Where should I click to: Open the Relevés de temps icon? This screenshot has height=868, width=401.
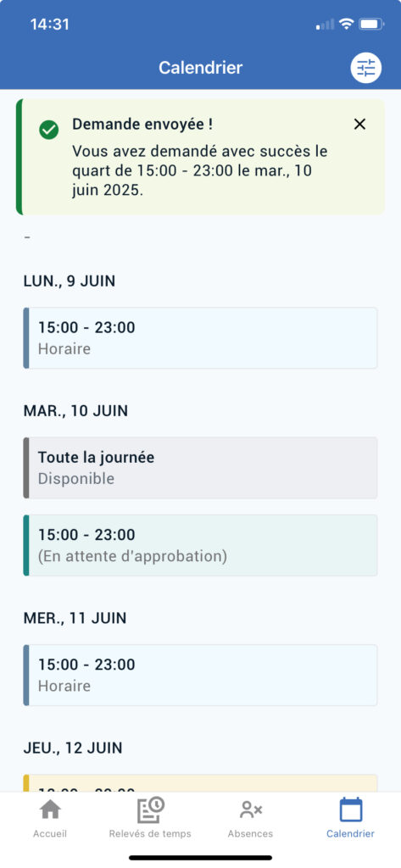coord(150,810)
